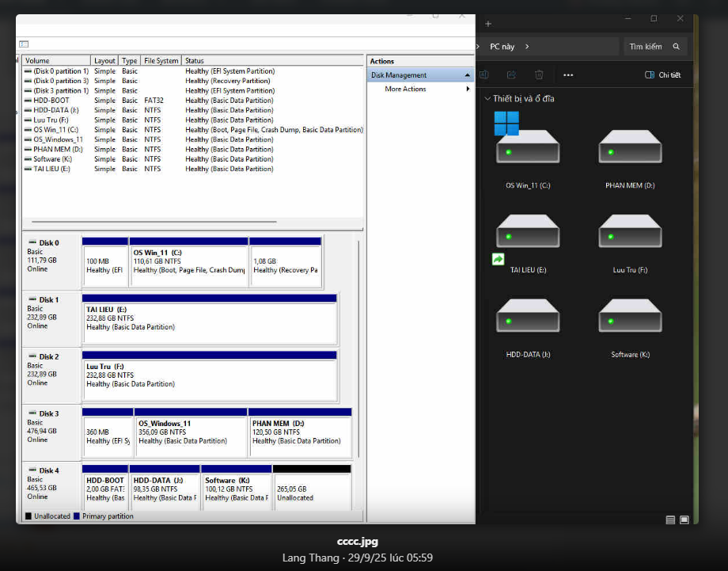Click breadcrumb chevron before PC này
Image resolution: width=728 pixels, height=571 pixels.
[x=478, y=47]
